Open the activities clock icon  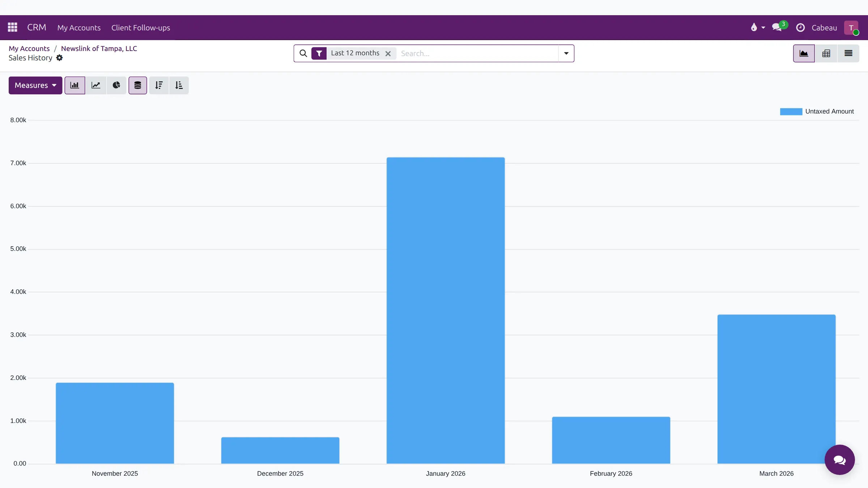tap(800, 27)
